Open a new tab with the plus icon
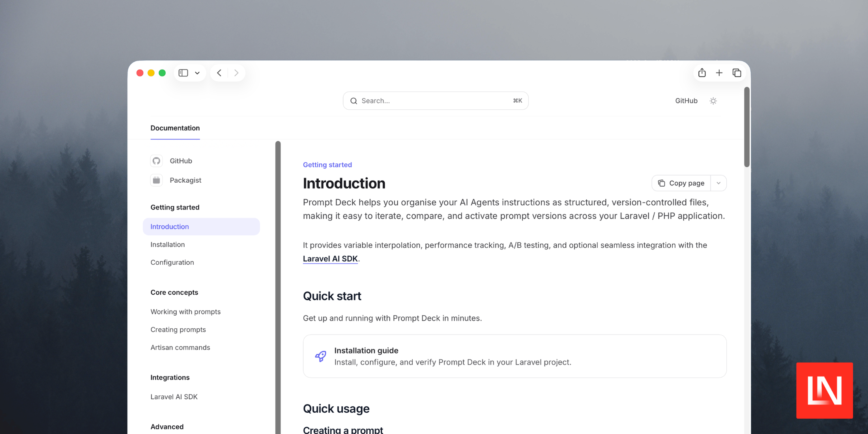868x434 pixels. coord(719,73)
